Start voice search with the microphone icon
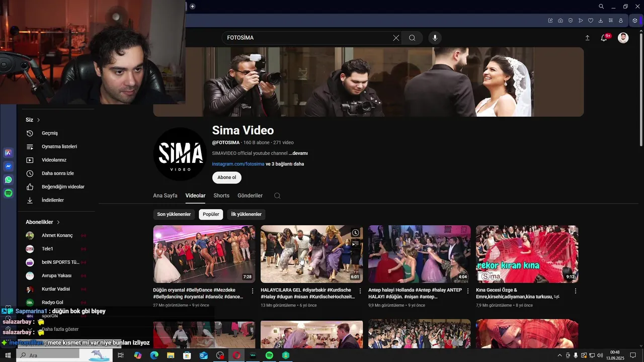 435,38
